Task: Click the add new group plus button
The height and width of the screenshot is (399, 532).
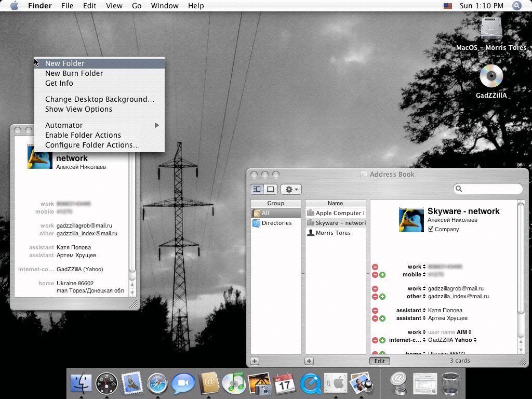Action: (x=255, y=361)
